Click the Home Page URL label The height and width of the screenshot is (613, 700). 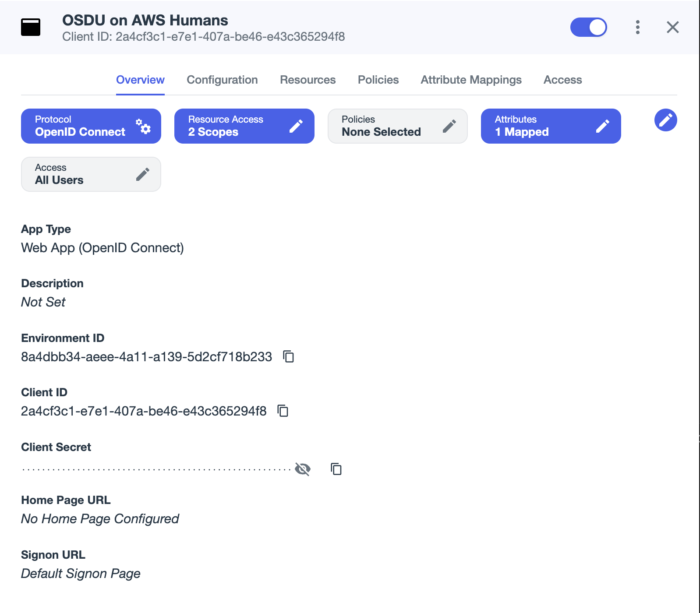tap(66, 500)
